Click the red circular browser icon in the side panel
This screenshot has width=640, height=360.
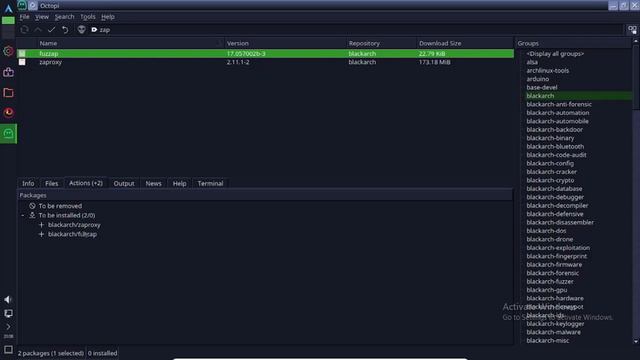point(8,112)
